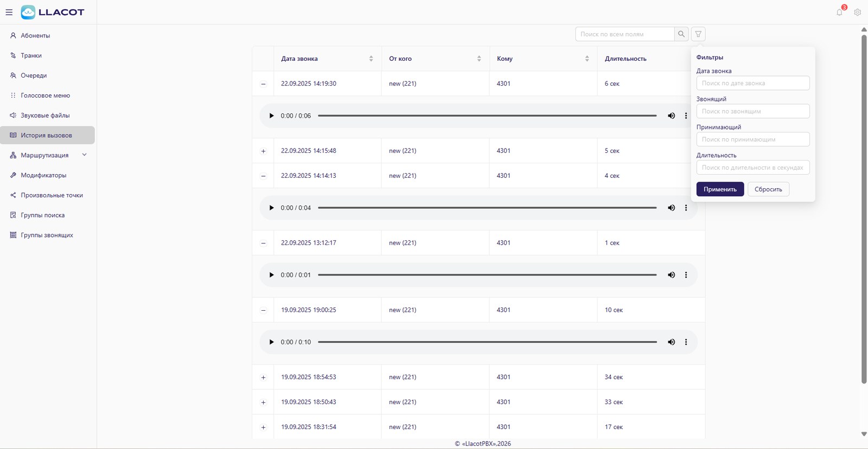This screenshot has width=868, height=449.
Task: Collapse the 22.09.2025 13:12:17 call row
Action: pos(263,243)
